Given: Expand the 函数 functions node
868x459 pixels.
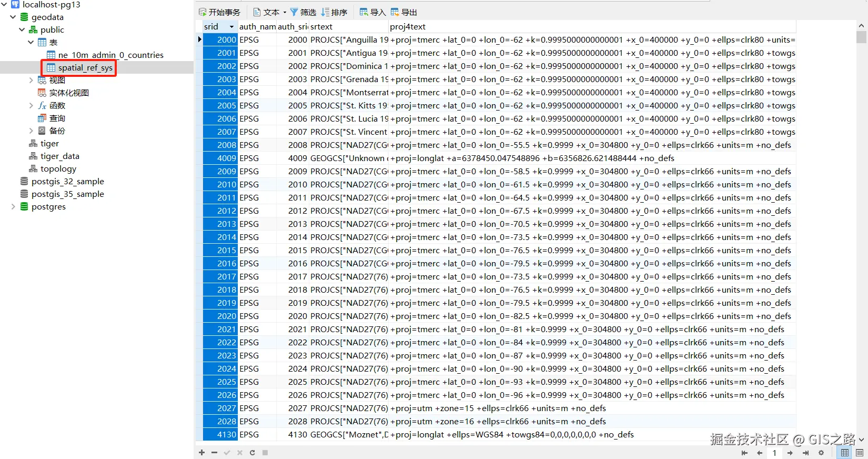Looking at the screenshot, I should 31,105.
